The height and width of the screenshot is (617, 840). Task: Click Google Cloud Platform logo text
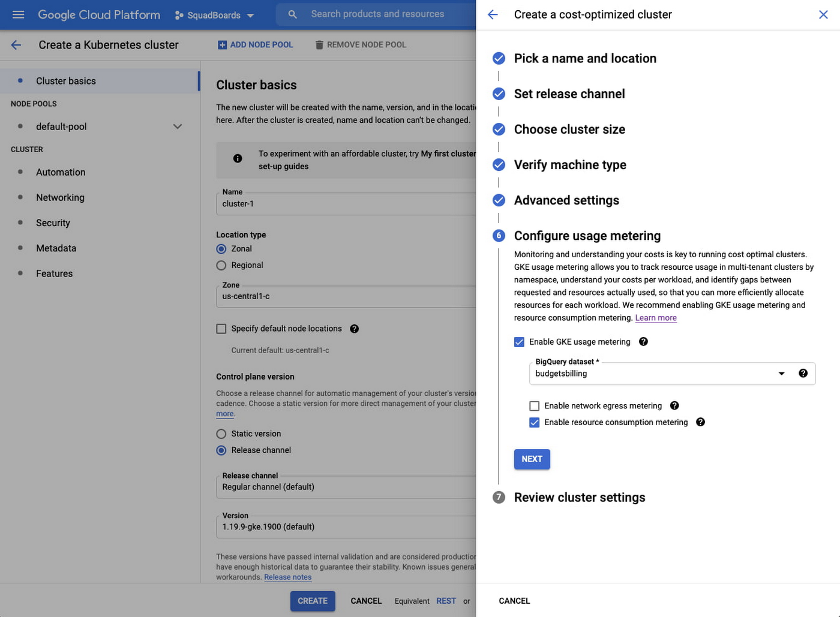pos(99,15)
